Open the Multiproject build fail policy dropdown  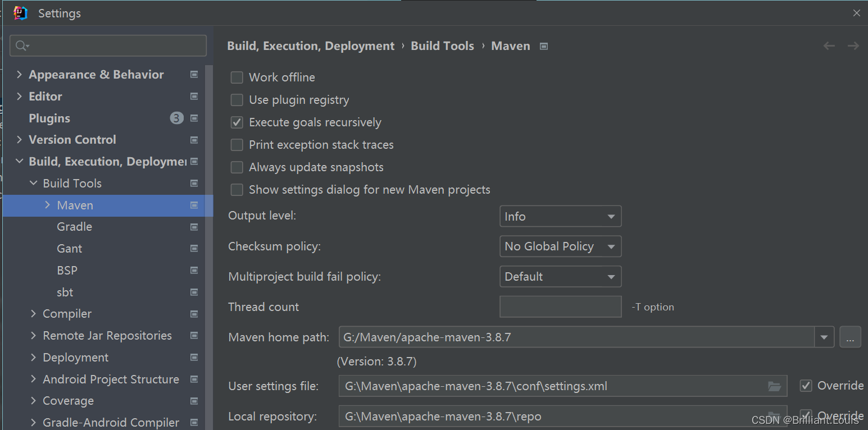tap(561, 277)
